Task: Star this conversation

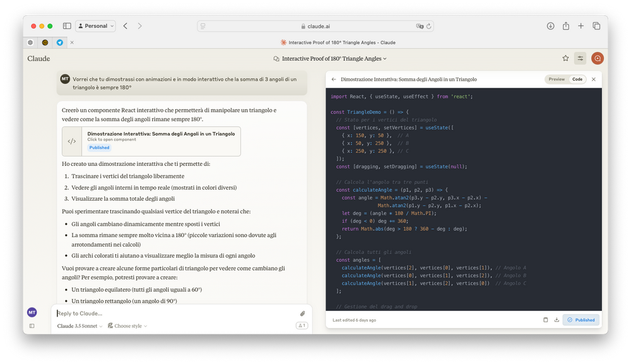Action: pyautogui.click(x=565, y=58)
